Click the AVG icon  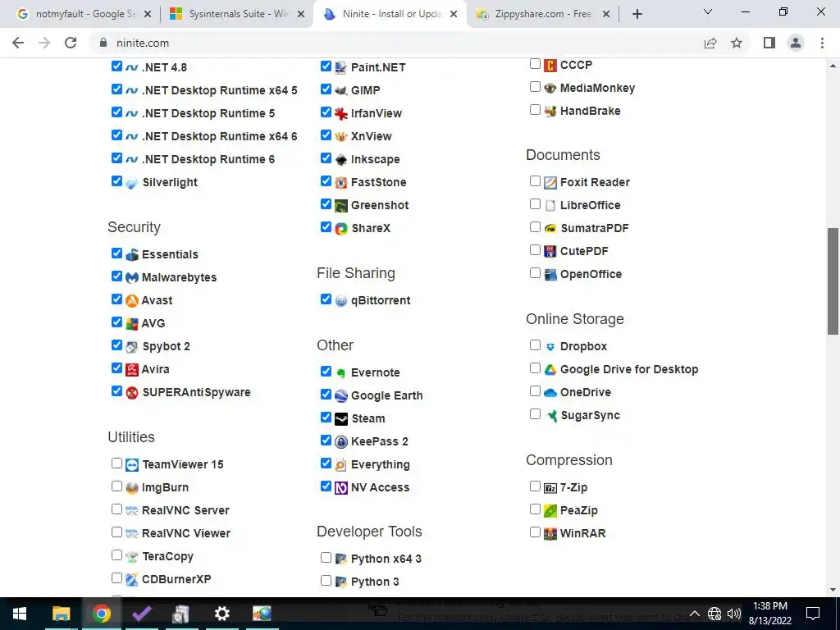click(x=132, y=323)
